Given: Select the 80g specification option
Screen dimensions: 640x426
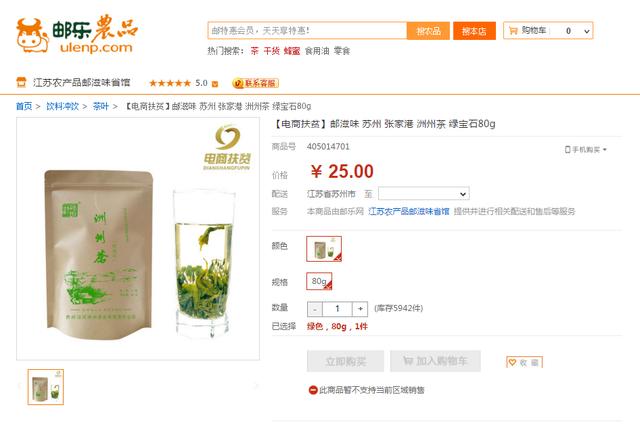Looking at the screenshot, I should [x=319, y=281].
